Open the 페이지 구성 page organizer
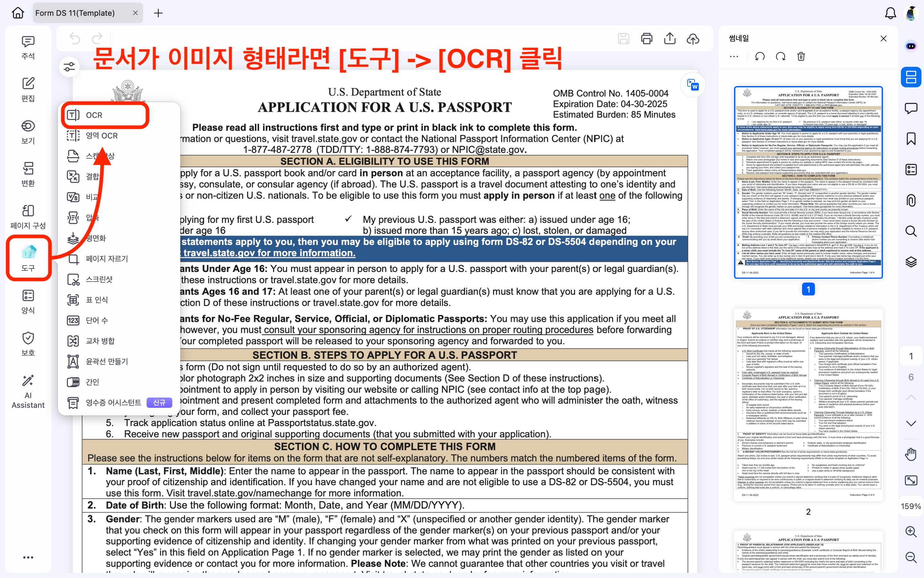Screen dimensions: 924x578 (x=28, y=217)
